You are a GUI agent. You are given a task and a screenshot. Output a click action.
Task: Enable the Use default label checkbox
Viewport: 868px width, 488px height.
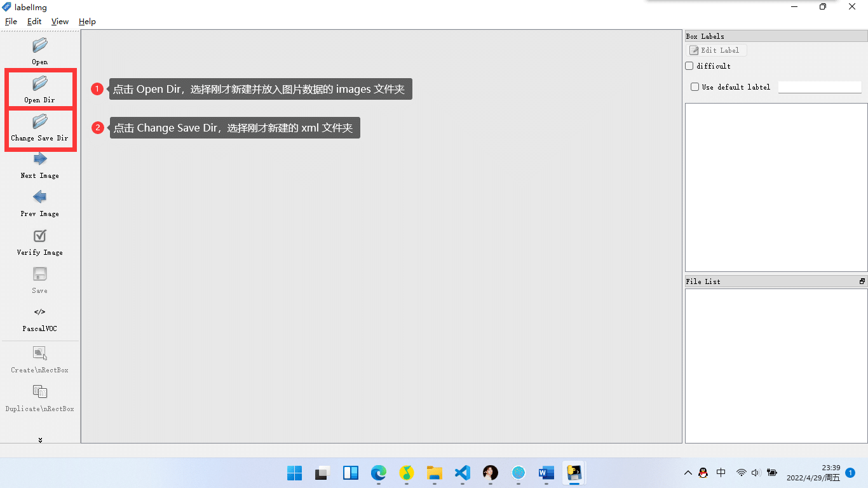click(695, 87)
